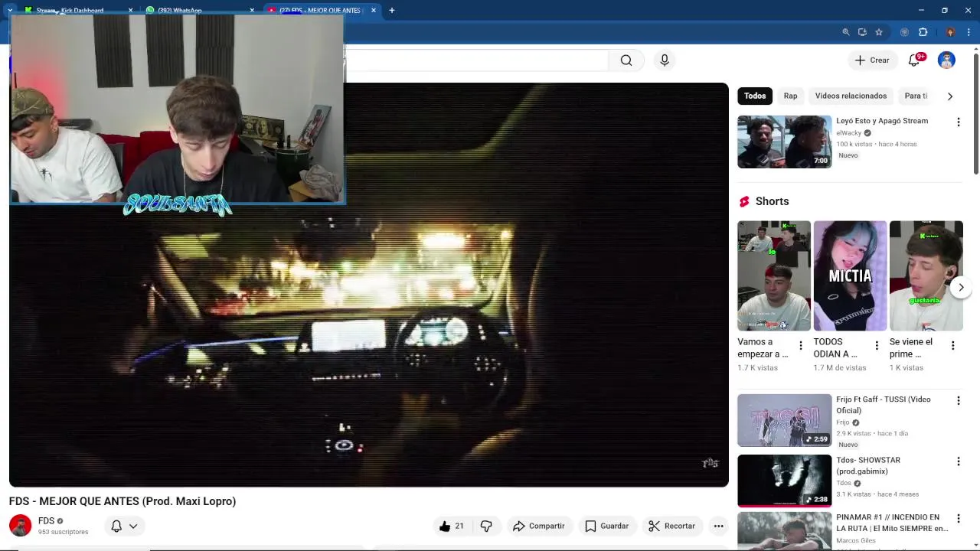980x551 pixels.
Task: Open the YouTube account avatar menu
Action: (946, 60)
